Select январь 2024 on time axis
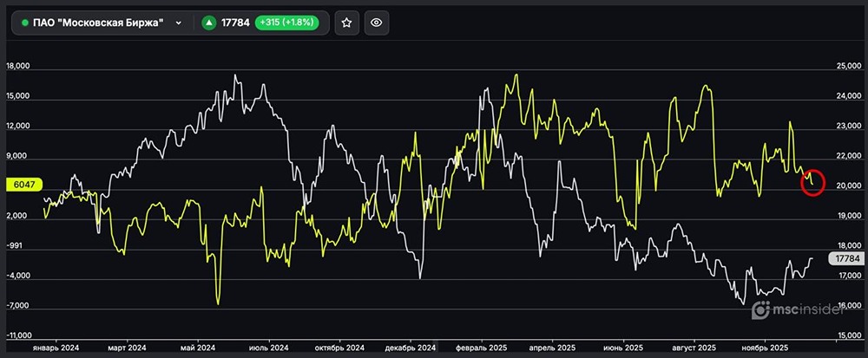Viewport: 868px width, 358px height. (x=56, y=347)
